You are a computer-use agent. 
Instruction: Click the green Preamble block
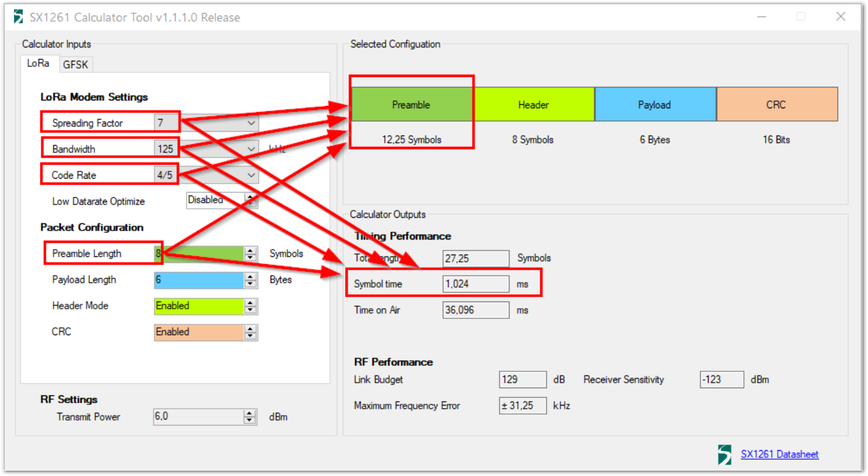pos(411,105)
